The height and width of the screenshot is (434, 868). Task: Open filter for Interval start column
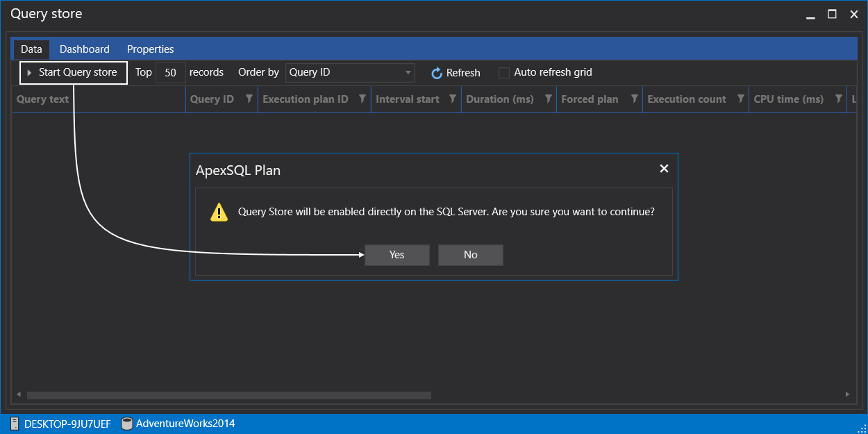(x=453, y=99)
